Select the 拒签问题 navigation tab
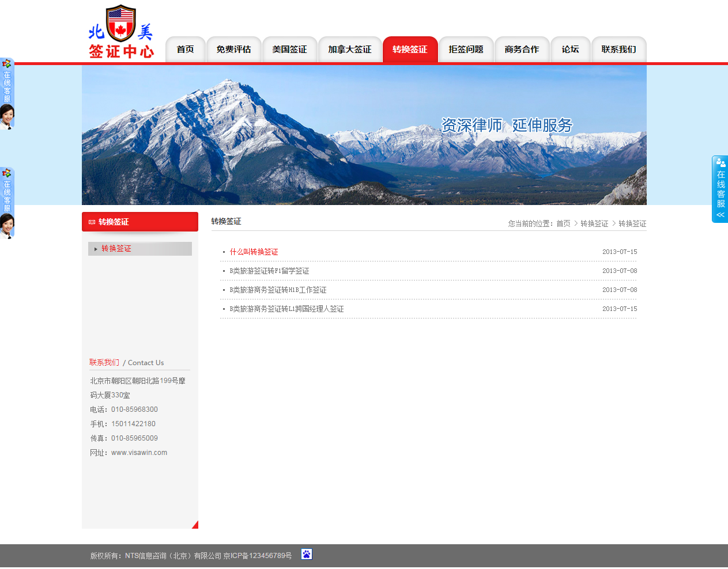Image resolution: width=728 pixels, height=569 pixels. coord(466,50)
